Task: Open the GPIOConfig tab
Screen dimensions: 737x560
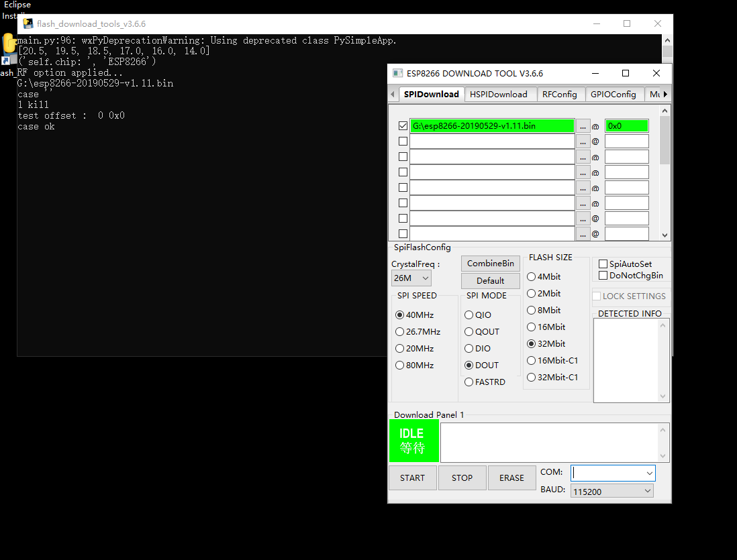Action: (x=613, y=95)
